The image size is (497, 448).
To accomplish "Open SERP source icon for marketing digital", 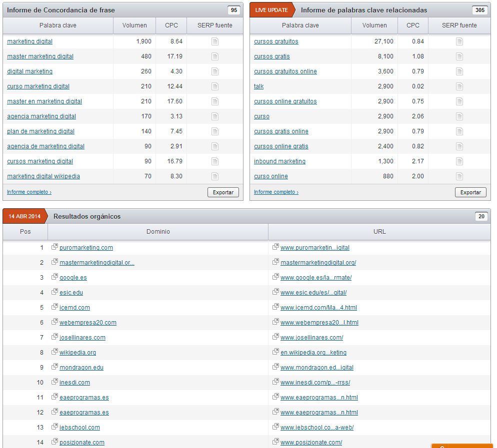I will tap(215, 41).
